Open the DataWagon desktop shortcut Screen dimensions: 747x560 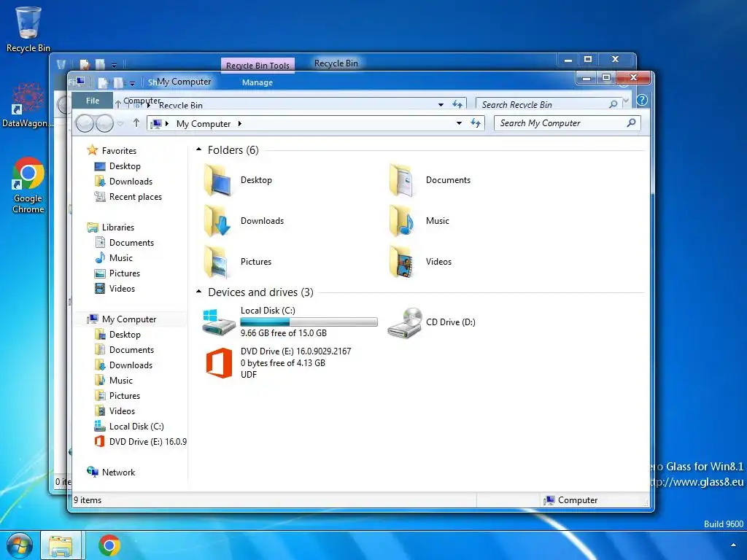pyautogui.click(x=28, y=105)
